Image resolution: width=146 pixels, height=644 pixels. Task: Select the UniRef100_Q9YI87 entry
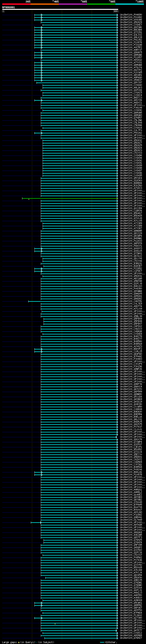131,82
